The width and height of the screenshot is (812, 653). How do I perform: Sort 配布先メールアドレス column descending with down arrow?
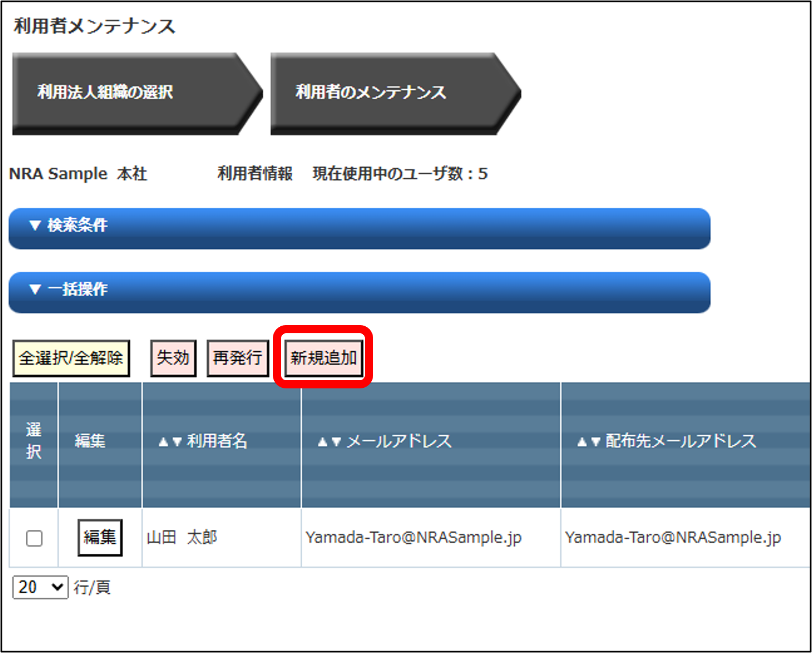(x=596, y=442)
